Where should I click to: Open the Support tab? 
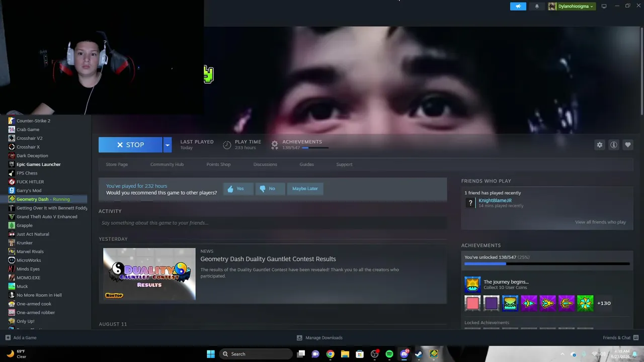click(x=344, y=164)
